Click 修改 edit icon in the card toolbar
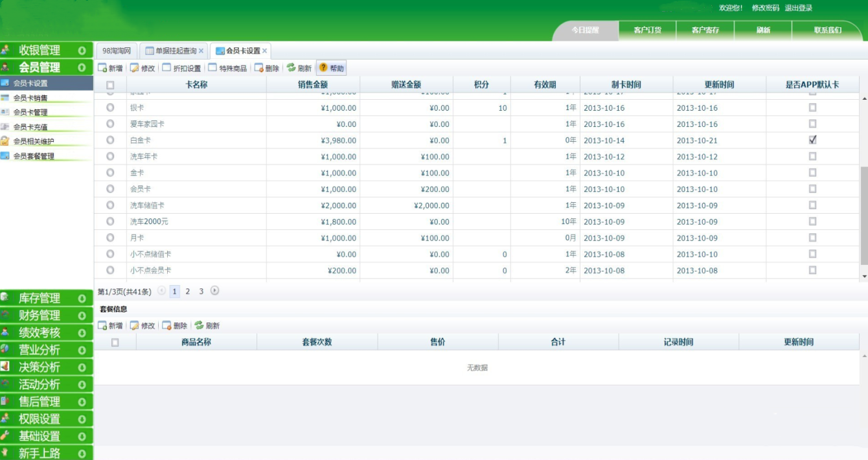The image size is (868, 460). (135, 68)
